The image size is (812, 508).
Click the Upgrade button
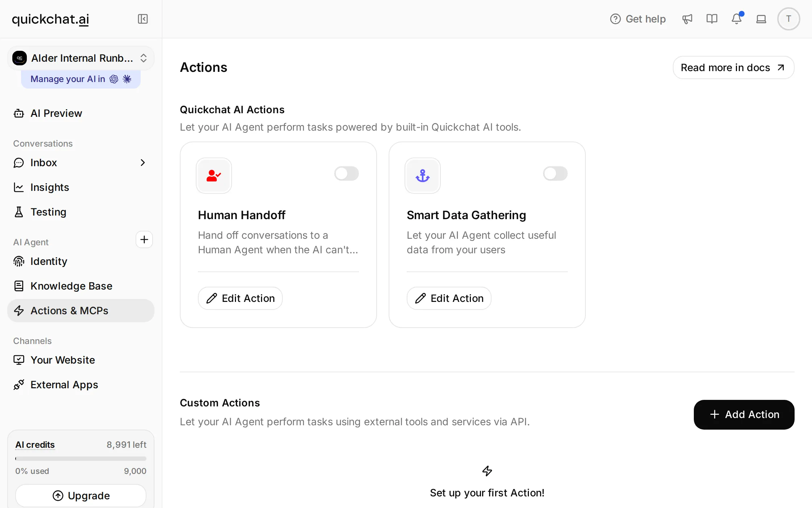click(81, 496)
